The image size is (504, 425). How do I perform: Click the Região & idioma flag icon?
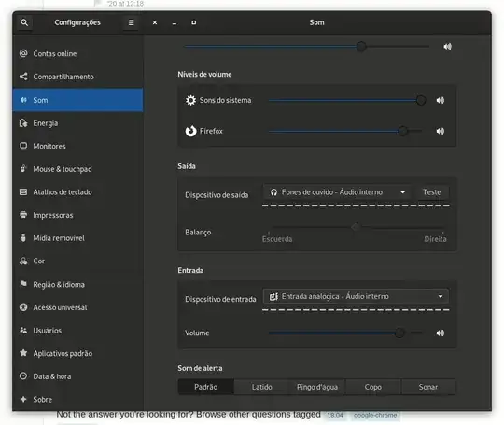point(23,284)
